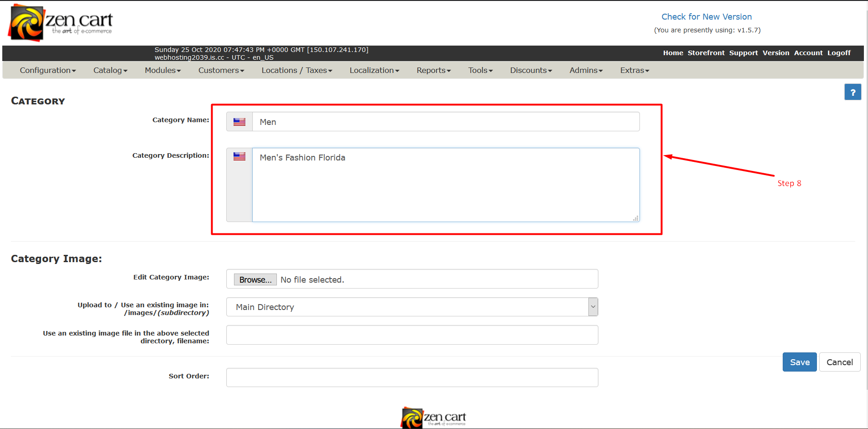Click the 'Edit Category Image:' label
868x429 pixels.
171,277
